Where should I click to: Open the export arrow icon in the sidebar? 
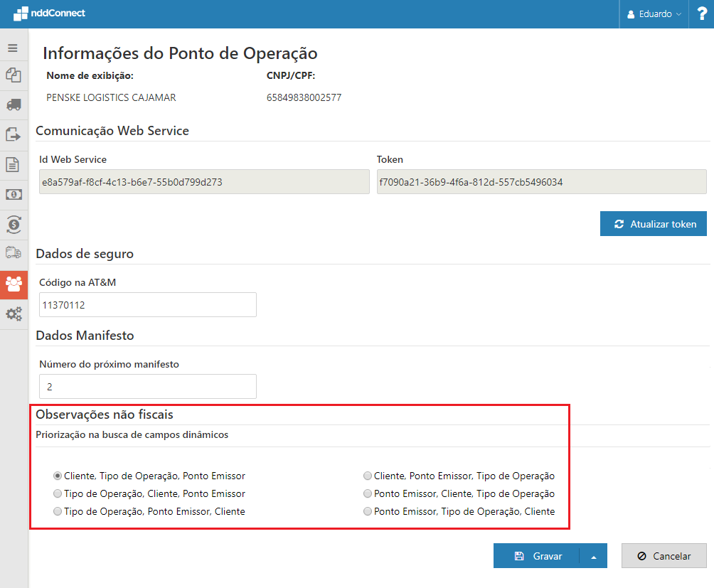13,135
